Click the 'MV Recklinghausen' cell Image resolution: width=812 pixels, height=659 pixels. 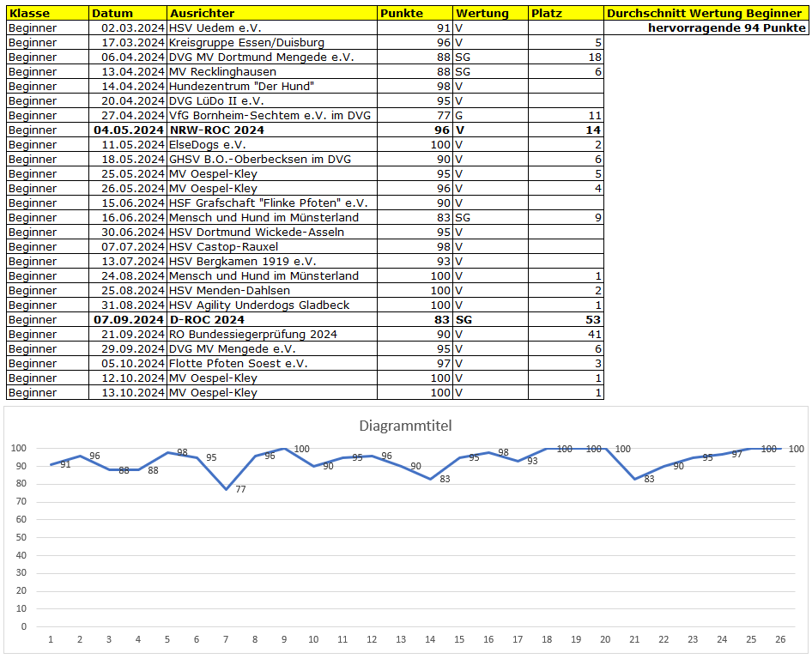[x=272, y=71]
